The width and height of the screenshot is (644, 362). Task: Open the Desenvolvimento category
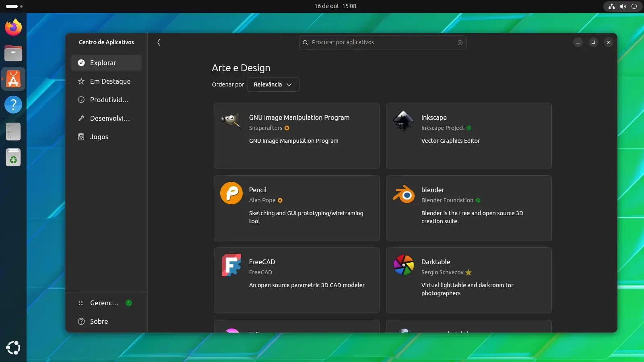pyautogui.click(x=106, y=118)
